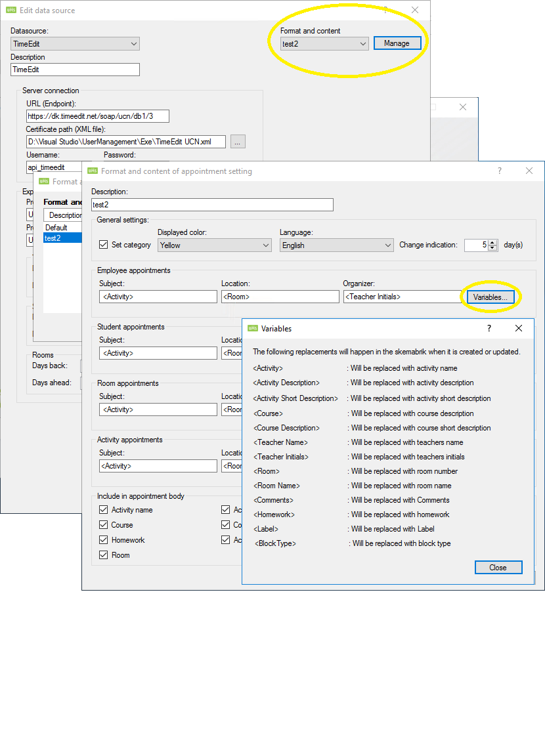Click help question mark in Format and content dialog
This screenshot has width=545, height=756.
click(500, 171)
